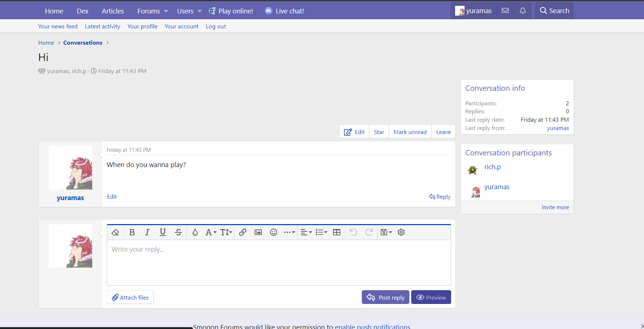Image resolution: width=644 pixels, height=329 pixels.
Task: Open the conversations inbox envelope icon
Action: 505,11
